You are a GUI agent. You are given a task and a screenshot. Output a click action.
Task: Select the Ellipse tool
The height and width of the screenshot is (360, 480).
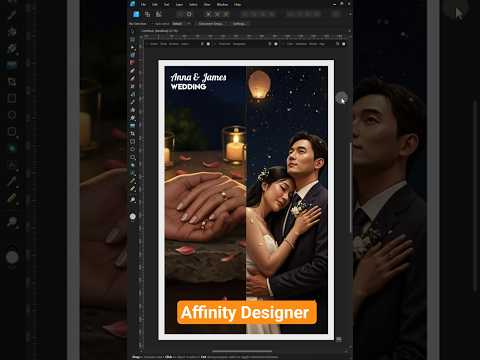[x=133, y=149]
